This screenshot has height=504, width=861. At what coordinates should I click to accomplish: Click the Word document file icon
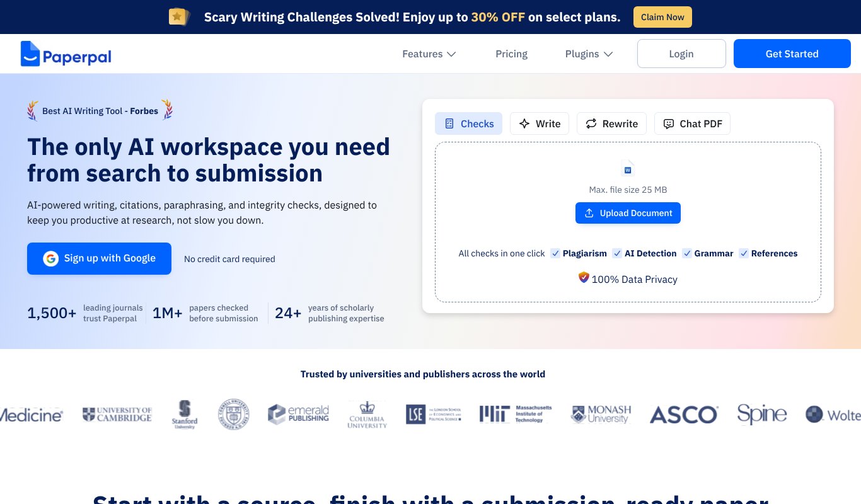click(627, 168)
